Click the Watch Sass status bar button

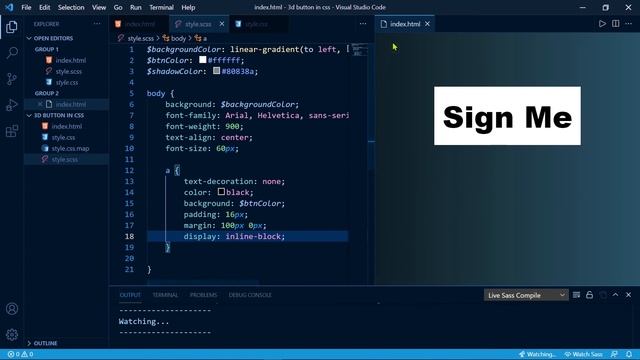click(584, 354)
